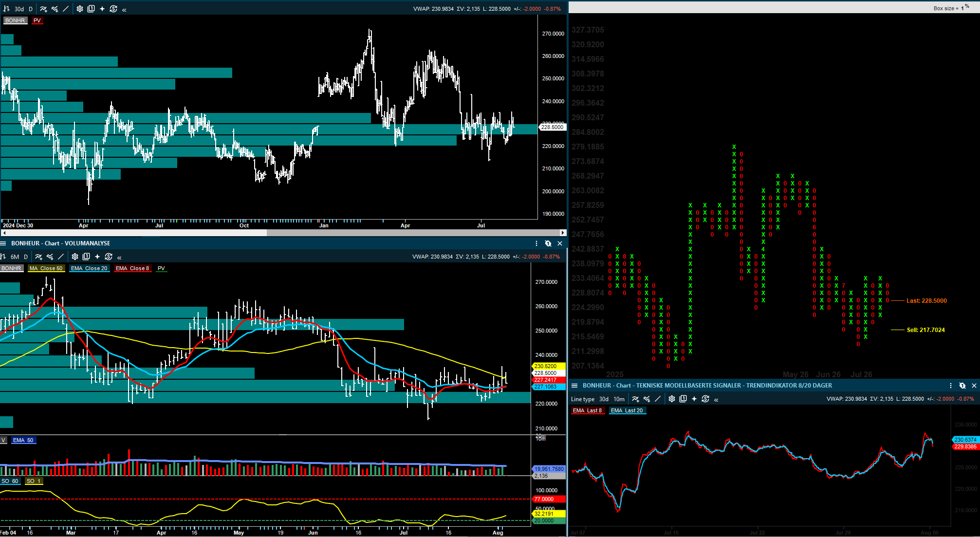Image resolution: width=980 pixels, height=537 pixels.
Task: Click currency refresh icon in TRENDINDIKATOR toolbar
Action: click(x=705, y=399)
